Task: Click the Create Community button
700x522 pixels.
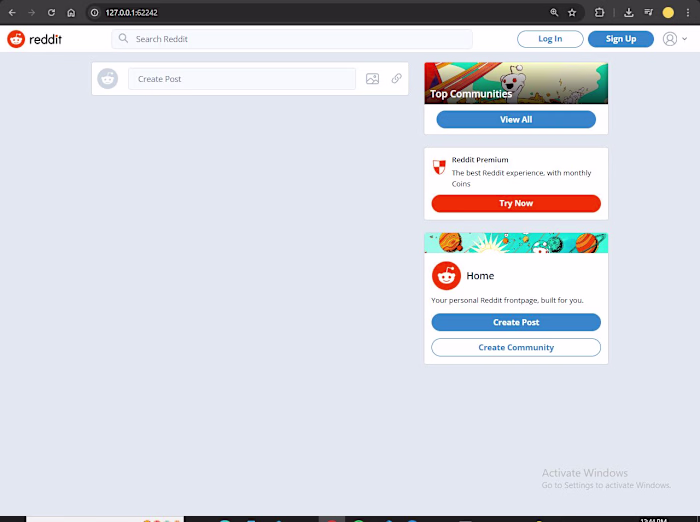Action: pyautogui.click(x=516, y=347)
